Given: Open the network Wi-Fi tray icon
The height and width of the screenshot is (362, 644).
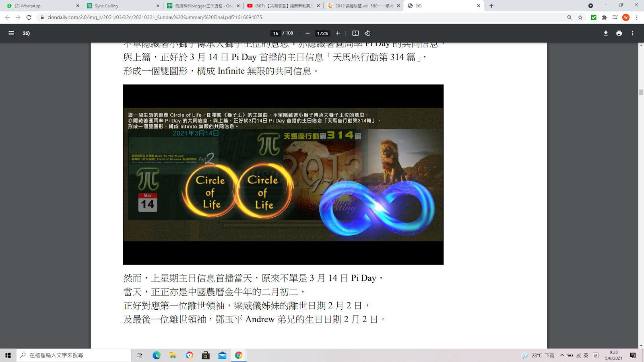Looking at the screenshot, I should [578, 355].
